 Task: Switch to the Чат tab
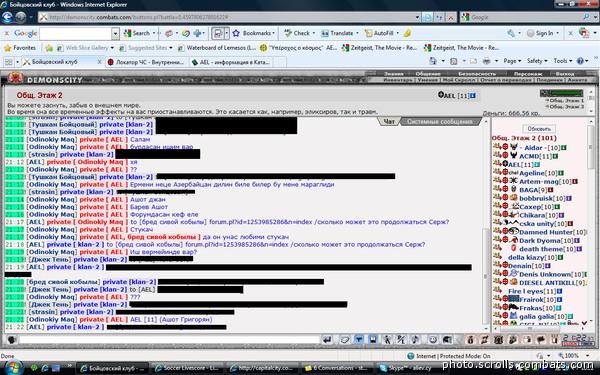click(x=389, y=121)
